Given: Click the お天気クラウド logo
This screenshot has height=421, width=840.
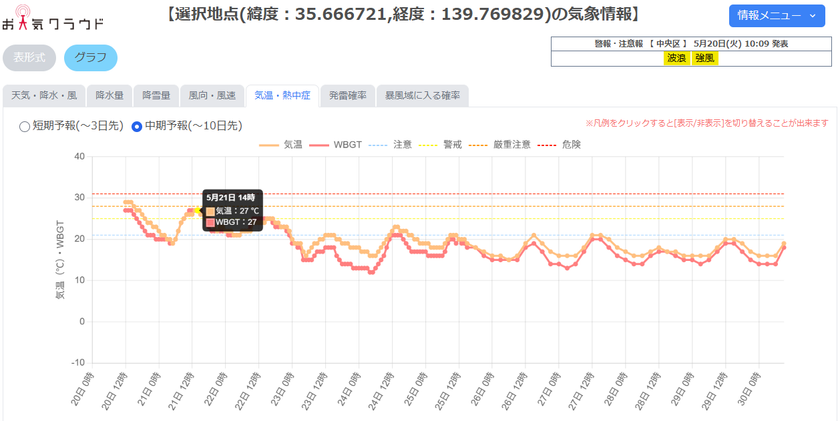Looking at the screenshot, I should click(52, 17).
